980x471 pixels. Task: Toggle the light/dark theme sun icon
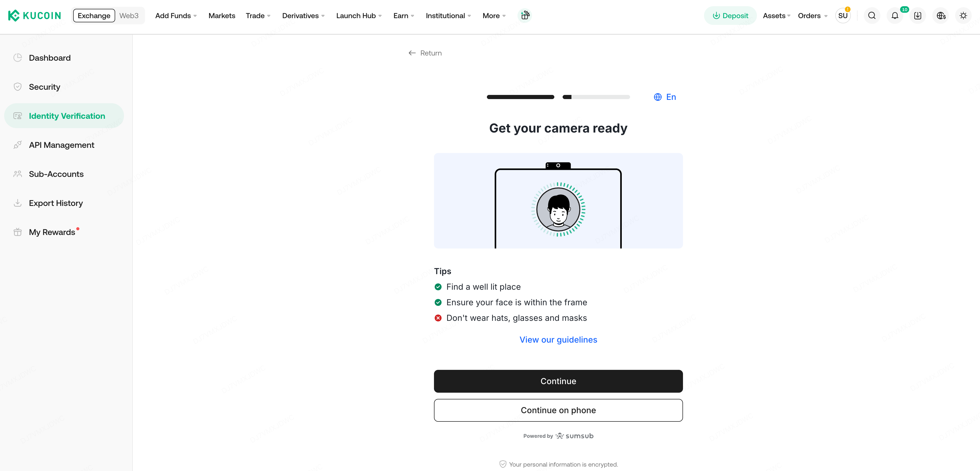tap(963, 16)
